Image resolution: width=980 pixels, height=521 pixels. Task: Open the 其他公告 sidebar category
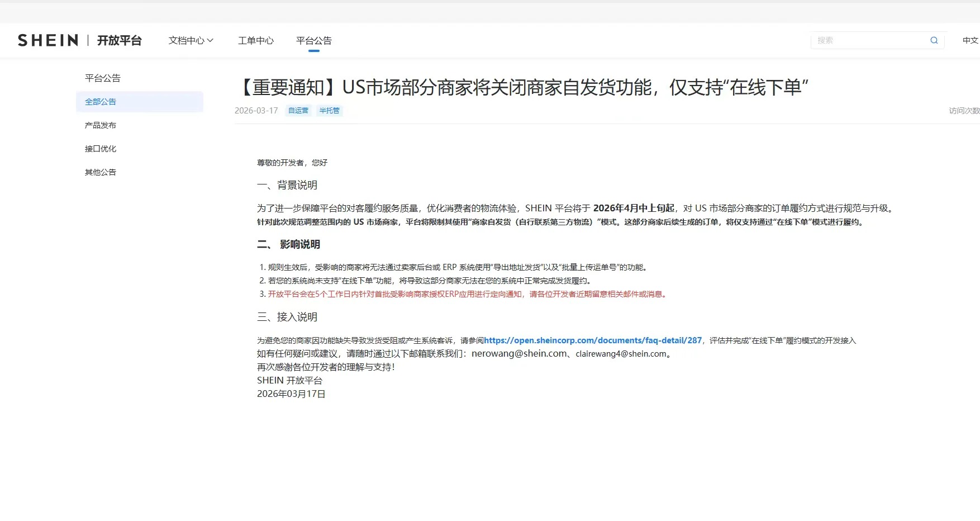(100, 172)
